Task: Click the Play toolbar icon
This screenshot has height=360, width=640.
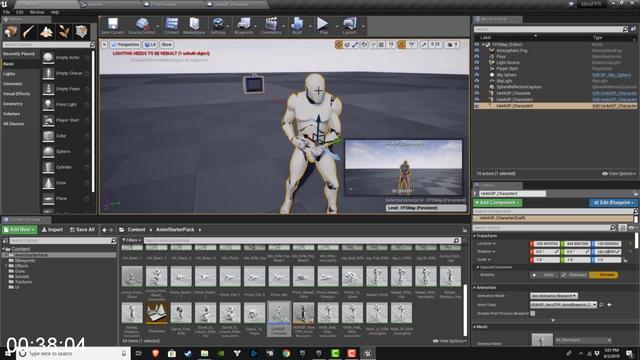Action: [323, 26]
